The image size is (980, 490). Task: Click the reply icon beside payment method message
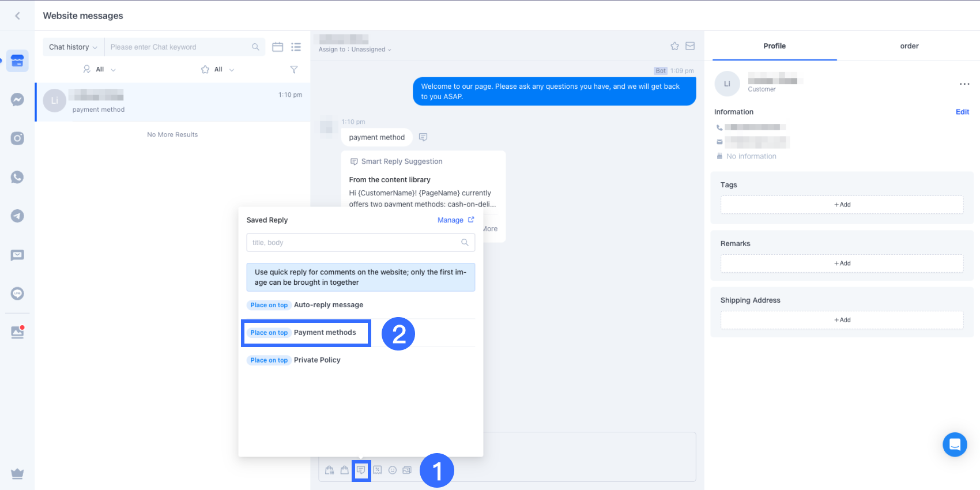pos(423,137)
